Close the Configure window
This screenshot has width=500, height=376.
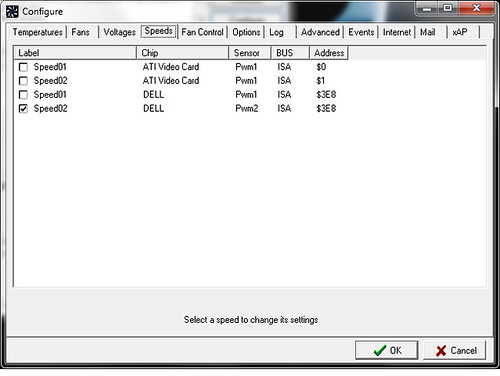tap(476, 8)
